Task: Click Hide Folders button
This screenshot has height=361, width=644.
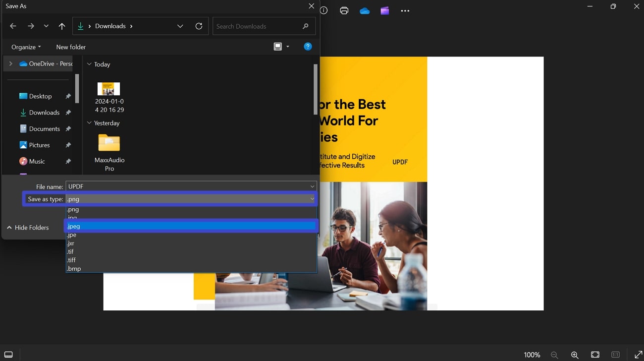Action: click(28, 228)
